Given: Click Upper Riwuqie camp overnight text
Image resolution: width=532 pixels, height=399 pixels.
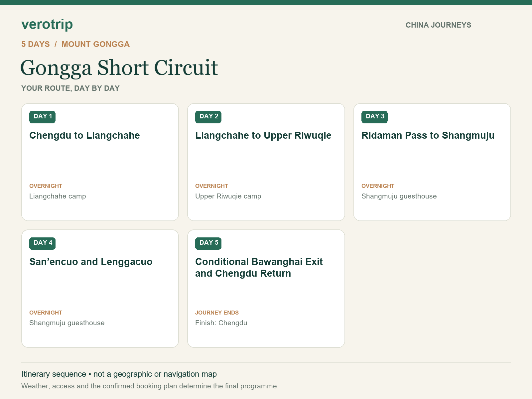Looking at the screenshot, I should [x=228, y=196].
